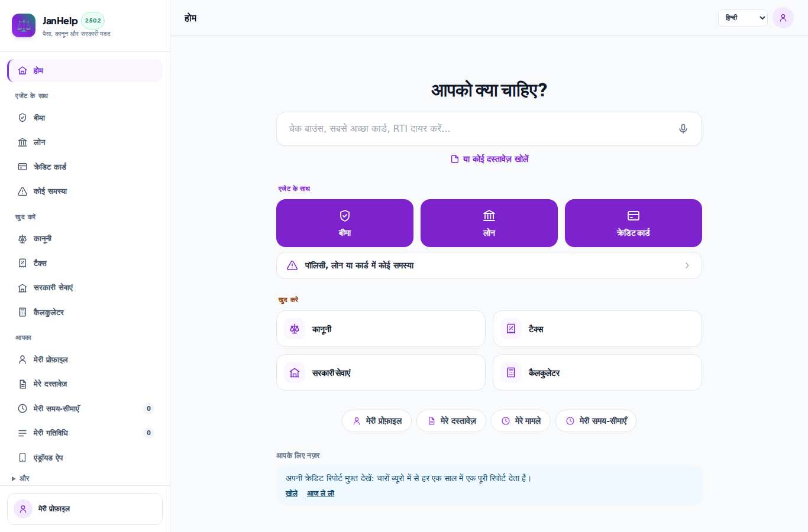
Task: Open सरकारी सेवाएं in the sidebar
Action: point(85,288)
